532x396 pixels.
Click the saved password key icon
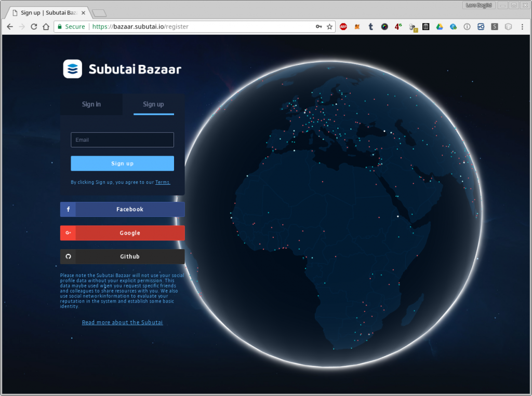(318, 26)
